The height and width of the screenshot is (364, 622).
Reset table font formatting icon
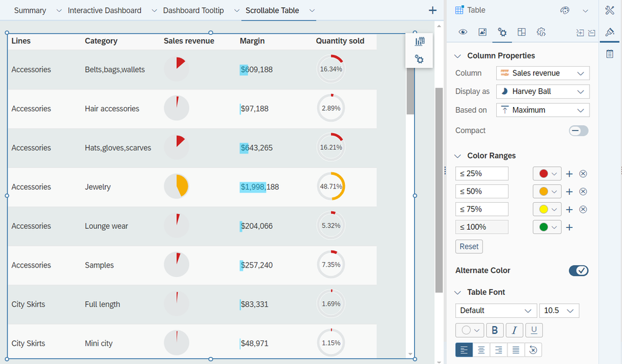[x=533, y=350]
